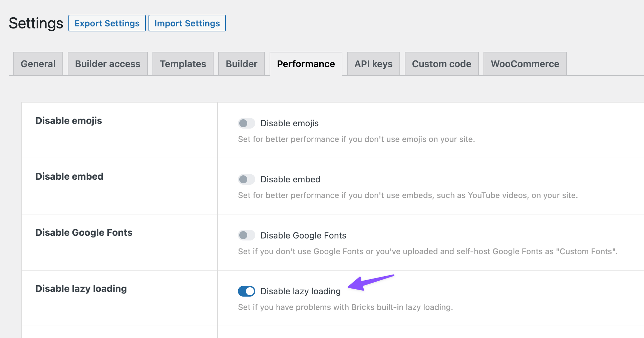Toggle the Disable Google Fonts switch on

tap(246, 235)
